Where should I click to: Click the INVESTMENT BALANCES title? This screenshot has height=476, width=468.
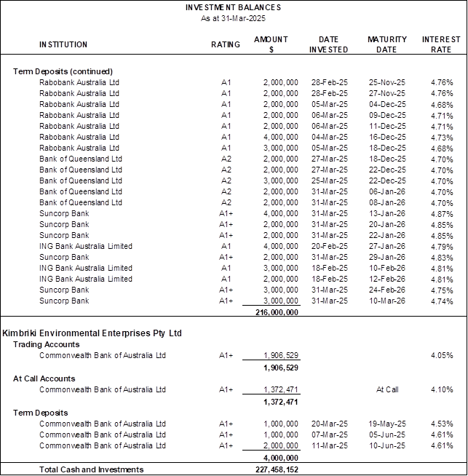(233, 7)
